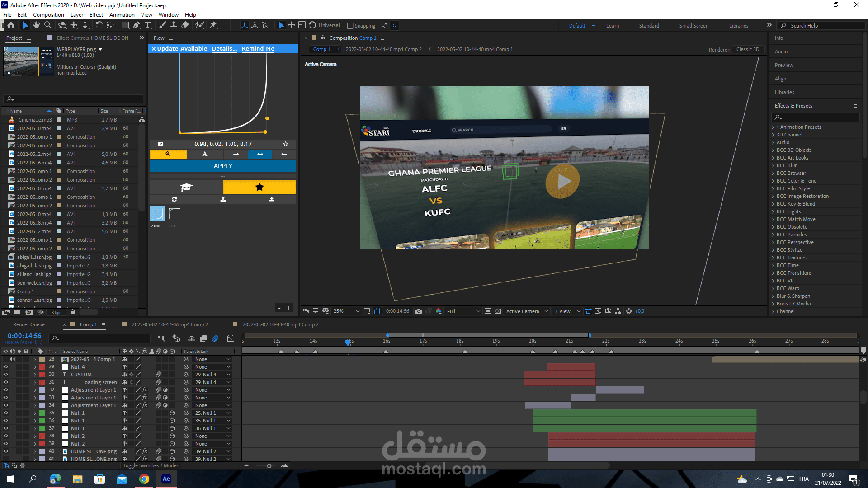Select the Rectangle shape tool
868x488 pixels.
(x=125, y=25)
